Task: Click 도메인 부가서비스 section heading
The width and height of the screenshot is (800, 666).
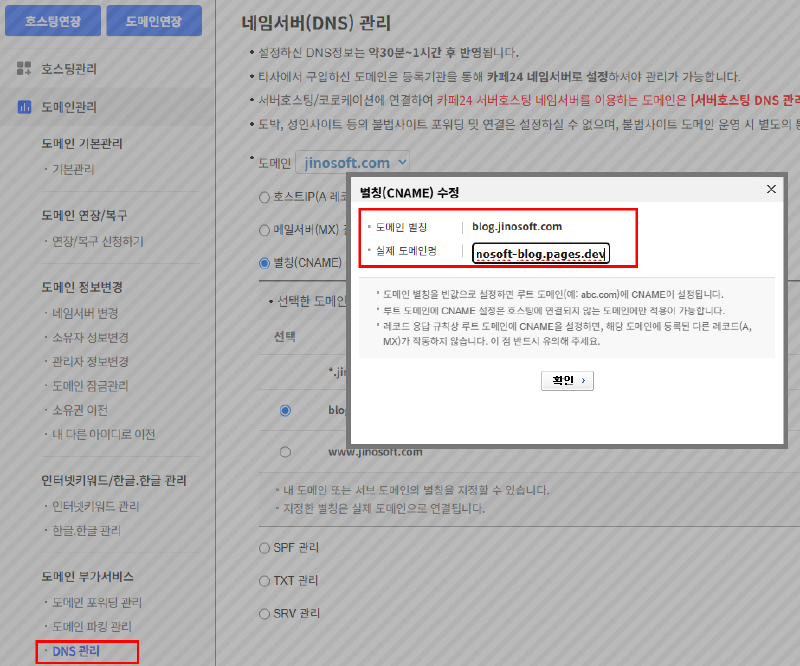Action: [x=88, y=577]
